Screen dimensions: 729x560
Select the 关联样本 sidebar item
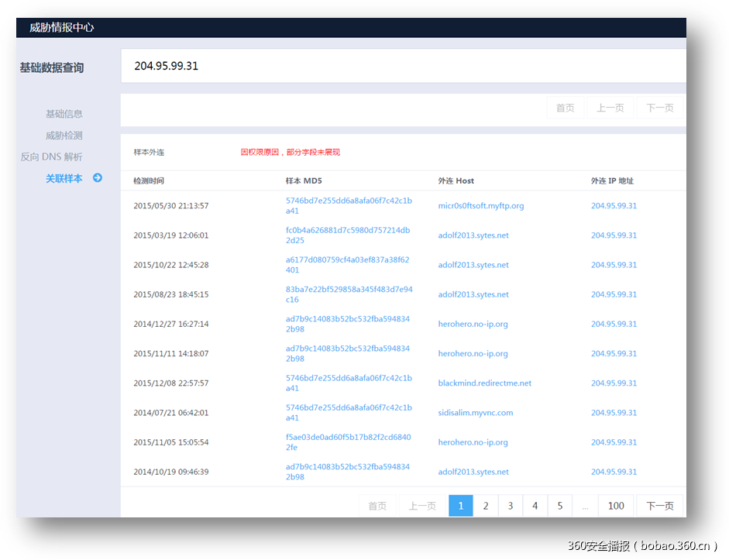[x=64, y=178]
